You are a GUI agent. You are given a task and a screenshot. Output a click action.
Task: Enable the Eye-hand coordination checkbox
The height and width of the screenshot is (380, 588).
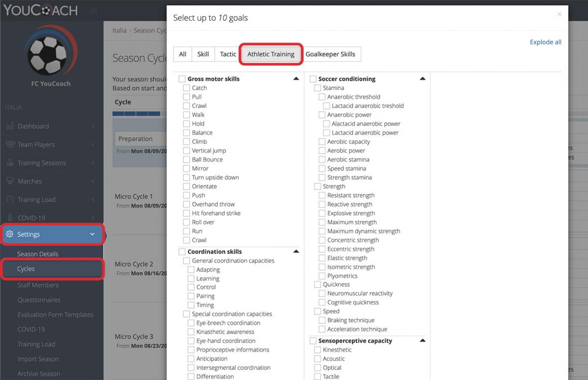pos(191,341)
